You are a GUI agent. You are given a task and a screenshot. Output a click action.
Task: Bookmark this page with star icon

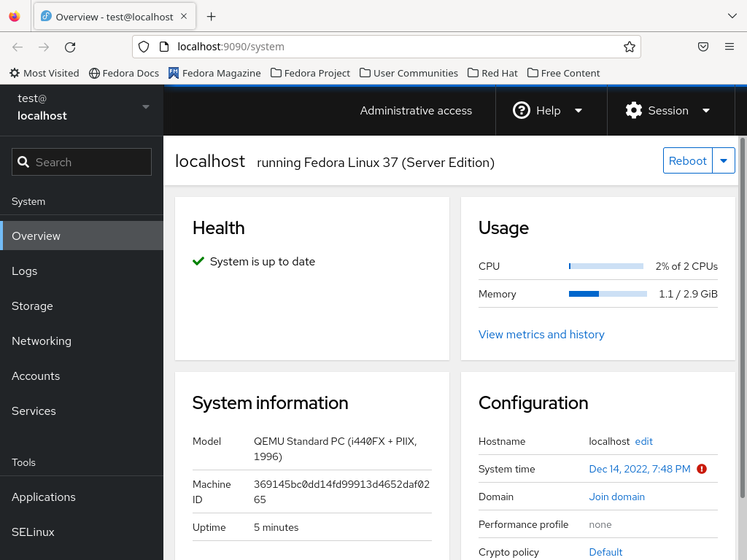tap(630, 47)
